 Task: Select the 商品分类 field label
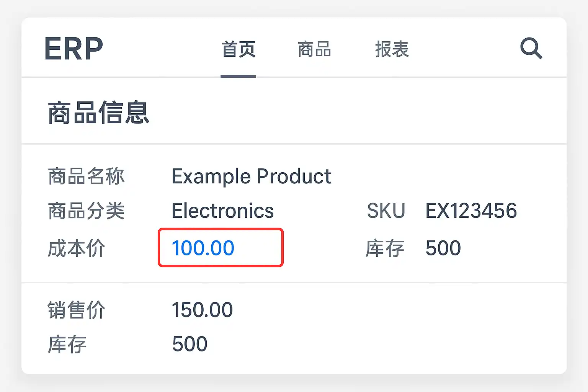86,211
